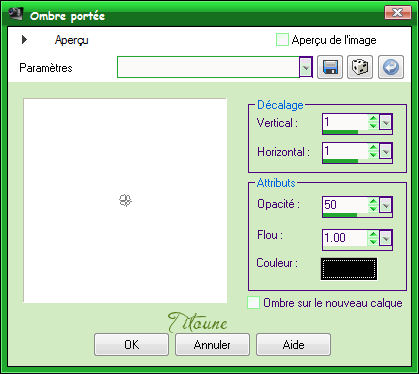
Task: Open the Horizontal offset slider dropdown
Action: click(x=386, y=152)
